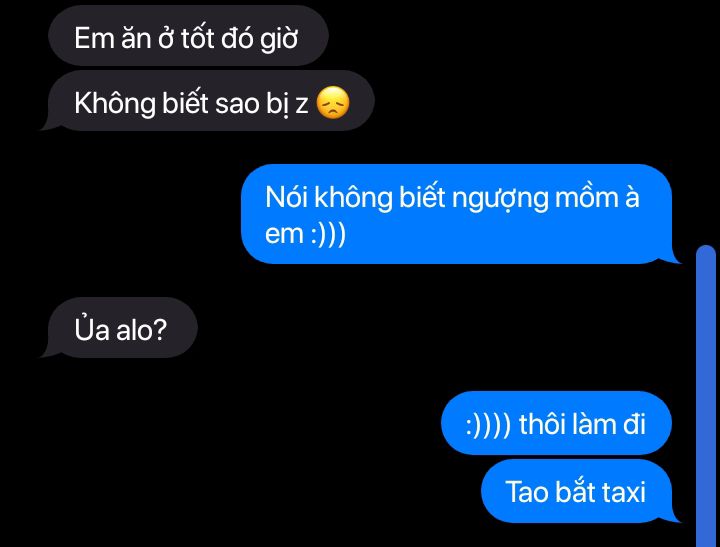
Task: Click the word "Không" in the second message
Action: click(x=115, y=103)
